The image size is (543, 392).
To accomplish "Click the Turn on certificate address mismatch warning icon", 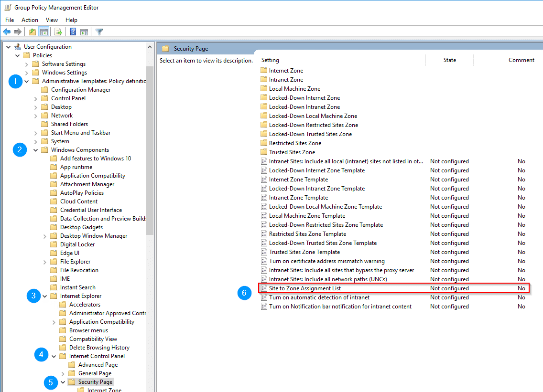I will [264, 261].
